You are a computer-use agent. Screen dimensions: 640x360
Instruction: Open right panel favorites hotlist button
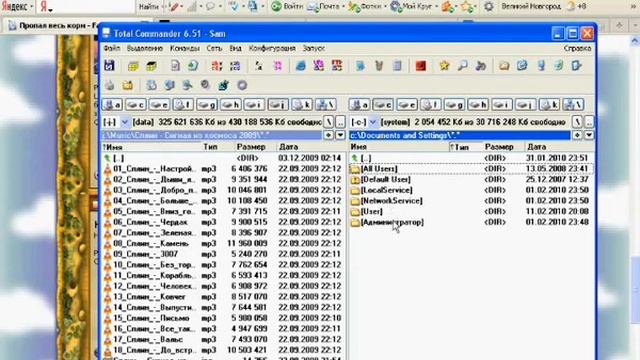(577, 135)
